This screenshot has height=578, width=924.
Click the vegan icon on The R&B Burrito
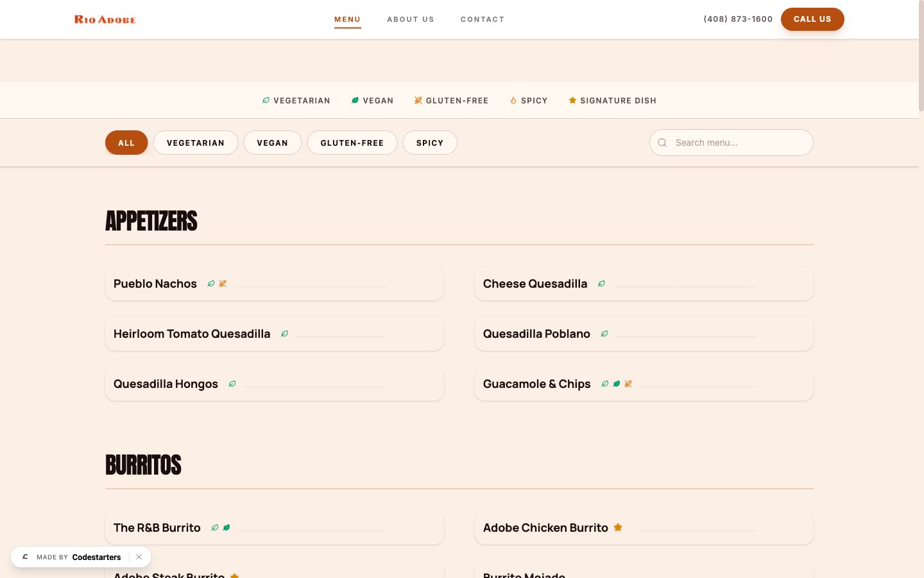coord(227,527)
